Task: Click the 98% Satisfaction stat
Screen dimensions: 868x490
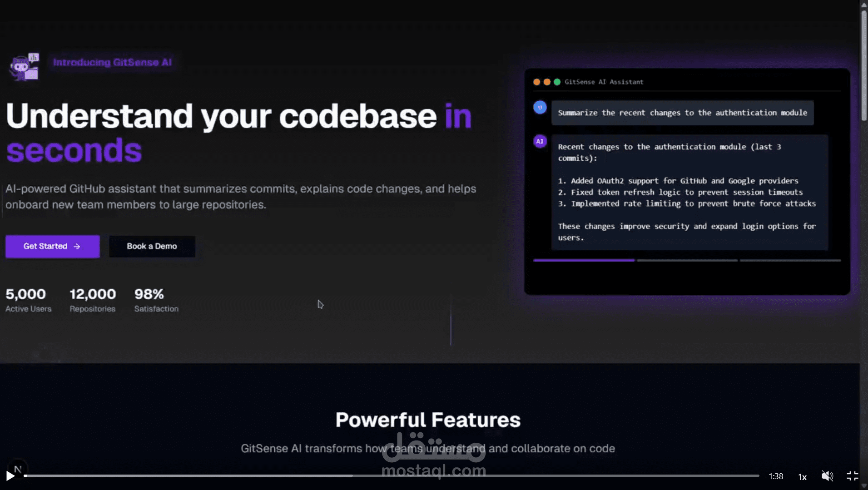Action: (156, 300)
